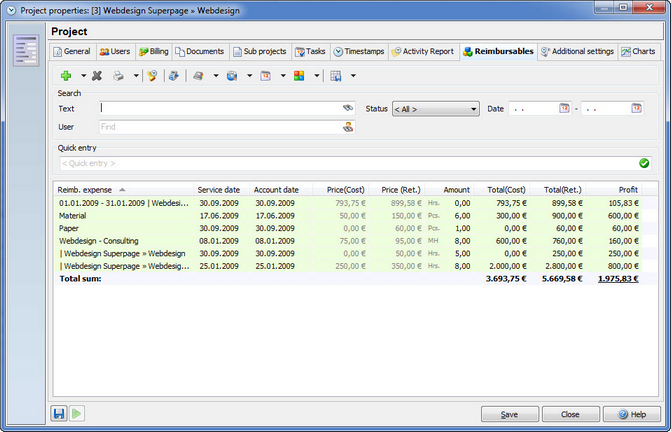Open the Status dropdown showing All
This screenshot has width=671, height=432.
click(x=436, y=109)
